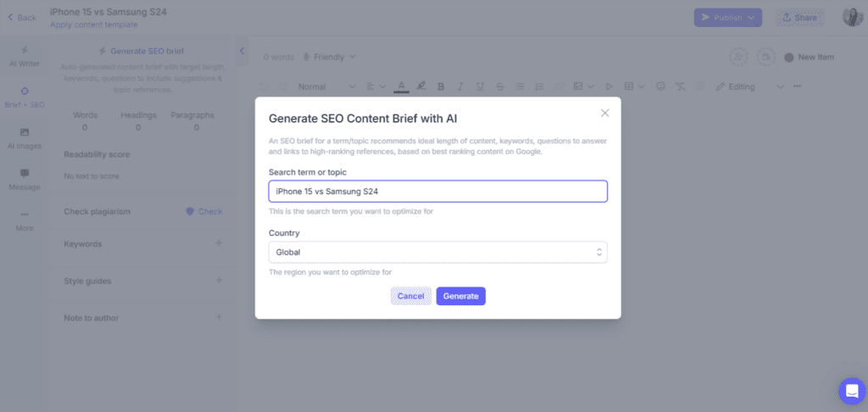Expand the Keywords section with plus
Viewport: 868px width, 412px height.
tap(220, 242)
